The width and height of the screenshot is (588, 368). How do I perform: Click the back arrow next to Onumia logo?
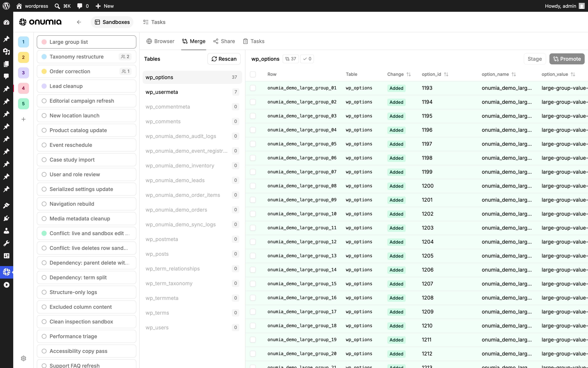pyautogui.click(x=79, y=22)
